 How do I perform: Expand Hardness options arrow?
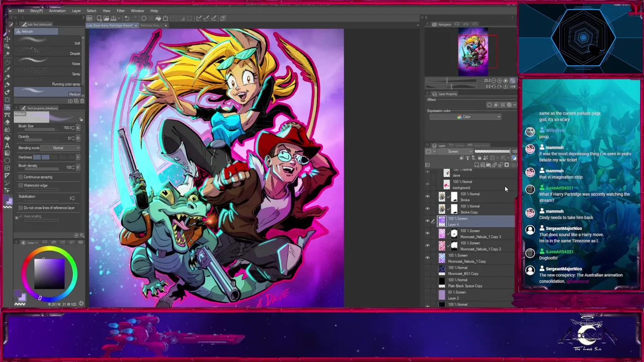point(77,157)
